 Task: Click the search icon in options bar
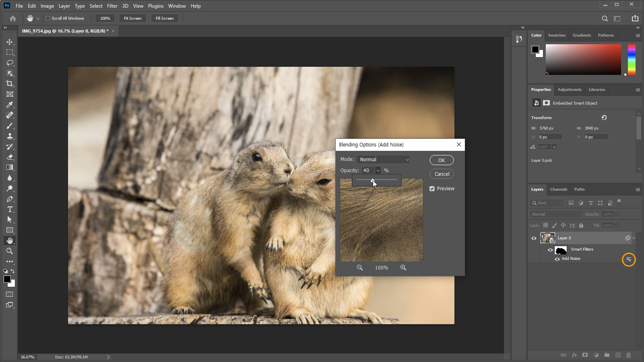tap(605, 19)
